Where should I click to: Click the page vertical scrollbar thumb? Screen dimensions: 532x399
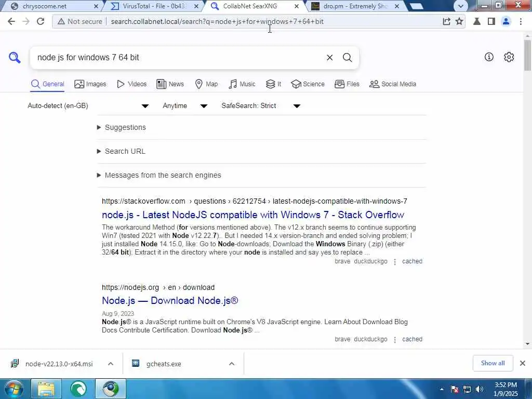click(x=528, y=55)
